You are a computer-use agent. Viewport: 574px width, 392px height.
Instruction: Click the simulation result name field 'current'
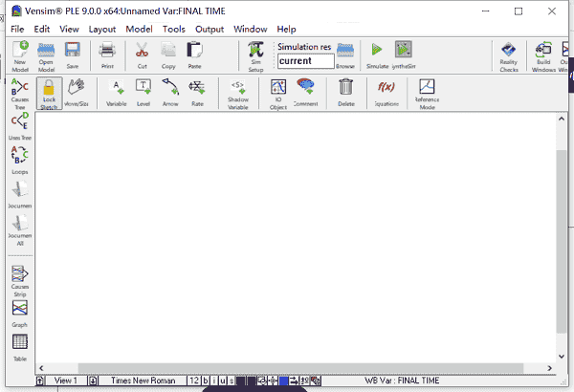pyautogui.click(x=306, y=61)
